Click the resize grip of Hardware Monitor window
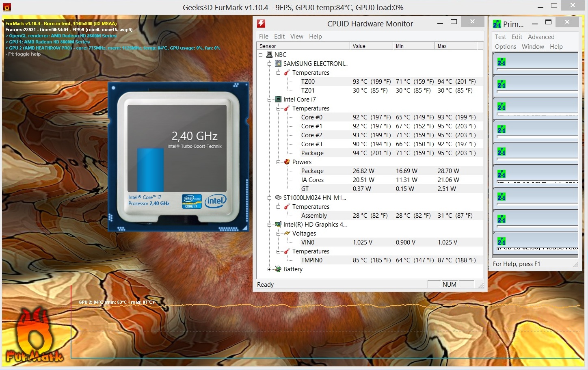This screenshot has width=588, height=370. 481,286
